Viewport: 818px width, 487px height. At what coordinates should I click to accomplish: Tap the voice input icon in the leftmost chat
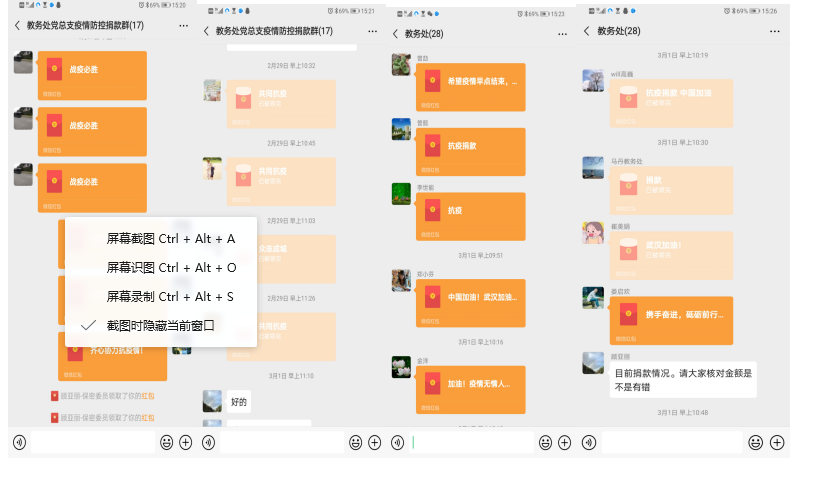pyautogui.click(x=19, y=442)
